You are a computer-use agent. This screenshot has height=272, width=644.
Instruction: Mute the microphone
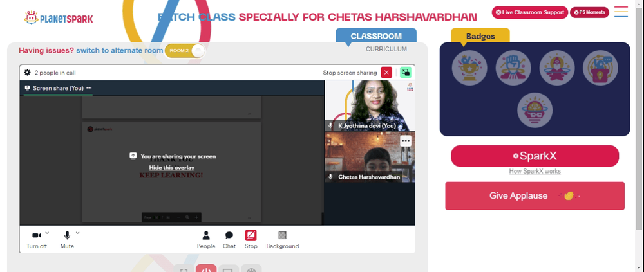pos(67,240)
